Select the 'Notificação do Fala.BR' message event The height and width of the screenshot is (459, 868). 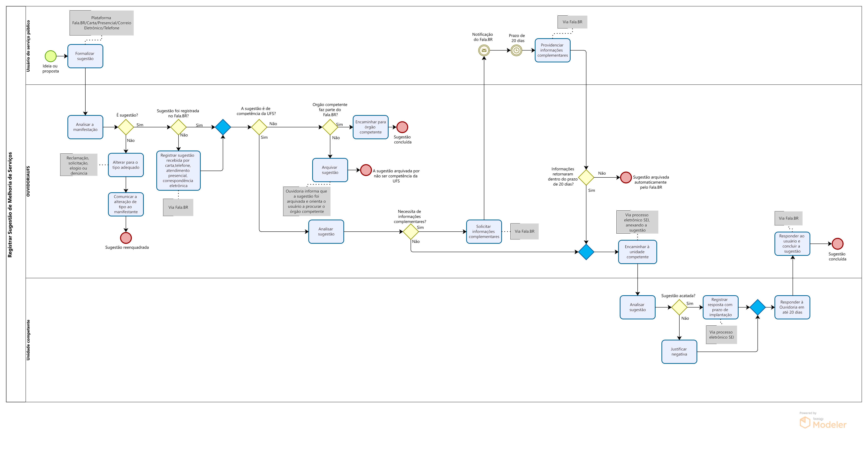click(484, 51)
